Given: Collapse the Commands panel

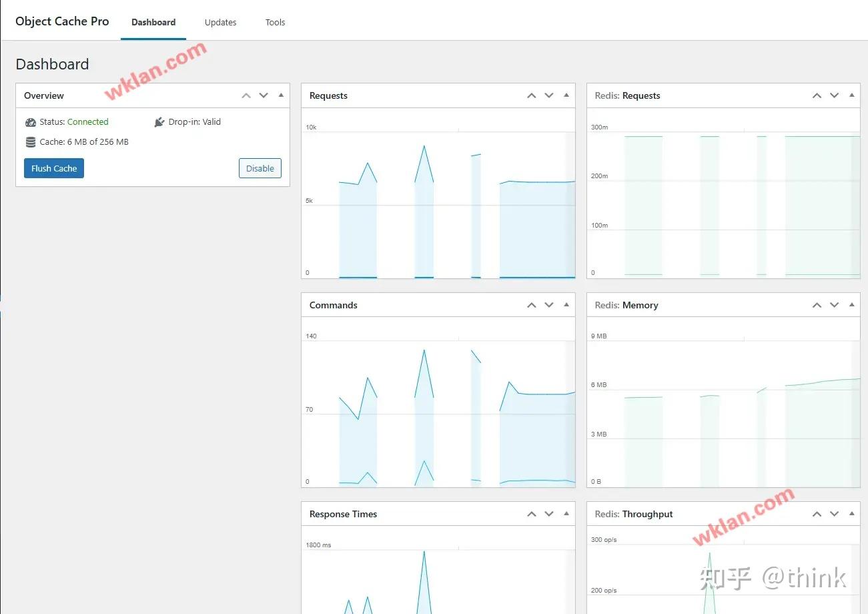Looking at the screenshot, I should point(566,305).
